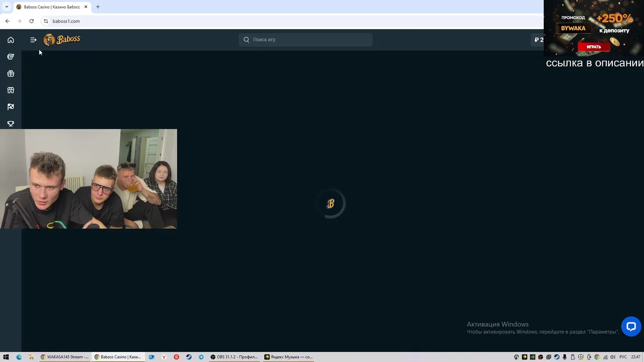Open Outlook from the taskbar
This screenshot has height=362, width=644.
[x=151, y=357]
